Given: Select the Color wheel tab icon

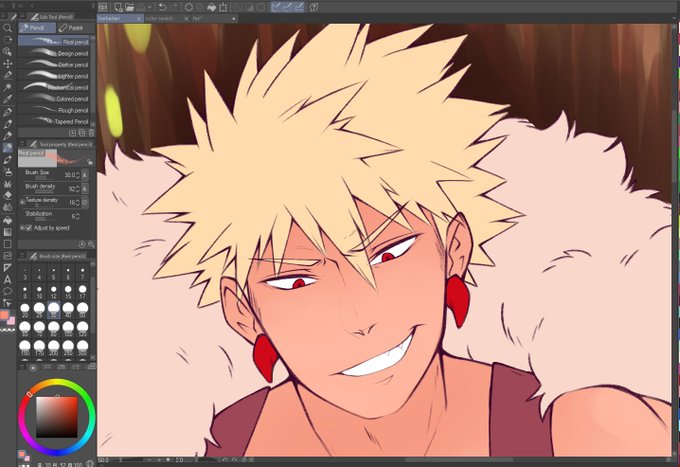Looking at the screenshot, I should [x=33, y=368].
